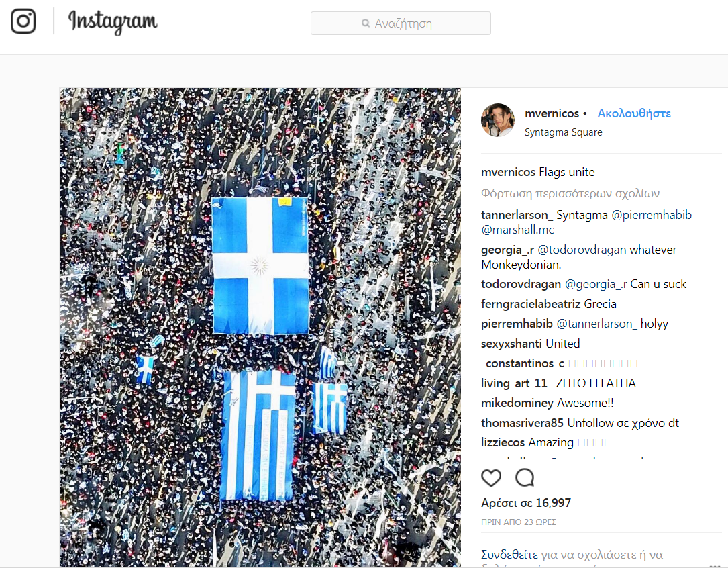Image resolution: width=728 pixels, height=568 pixels.
Task: Open the Instagram wordmark home link
Action: point(113,21)
